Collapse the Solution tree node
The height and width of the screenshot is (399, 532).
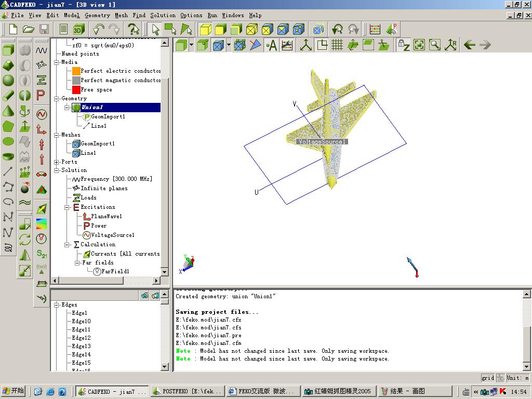pos(57,170)
